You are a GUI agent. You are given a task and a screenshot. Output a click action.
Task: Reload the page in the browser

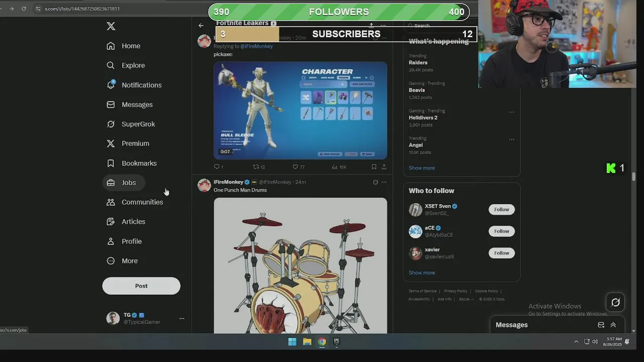[x=24, y=9]
